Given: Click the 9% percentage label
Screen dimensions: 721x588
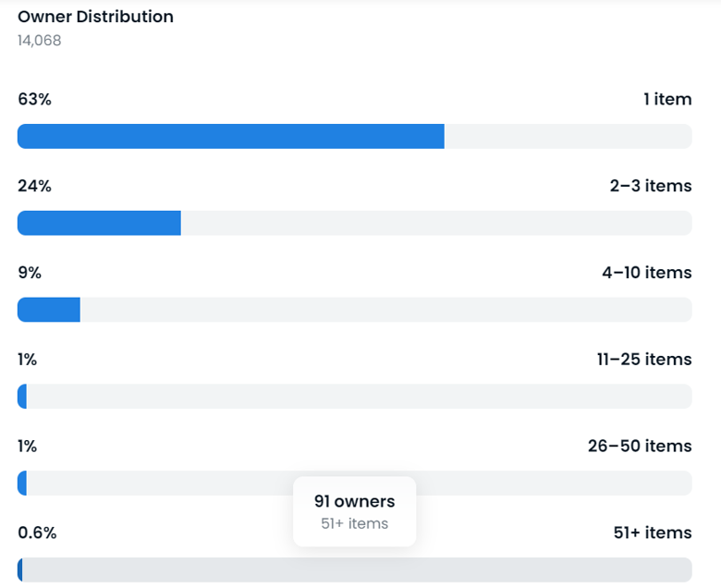Looking at the screenshot, I should pyautogui.click(x=30, y=273).
